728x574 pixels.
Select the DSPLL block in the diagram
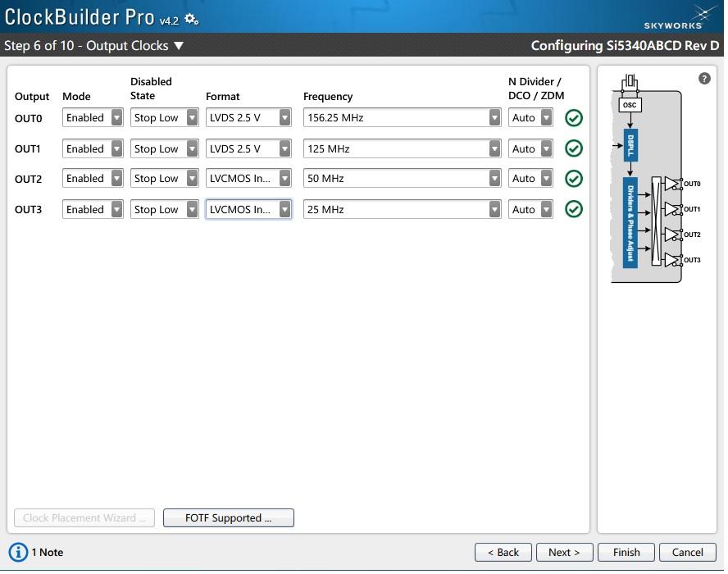pyautogui.click(x=630, y=145)
